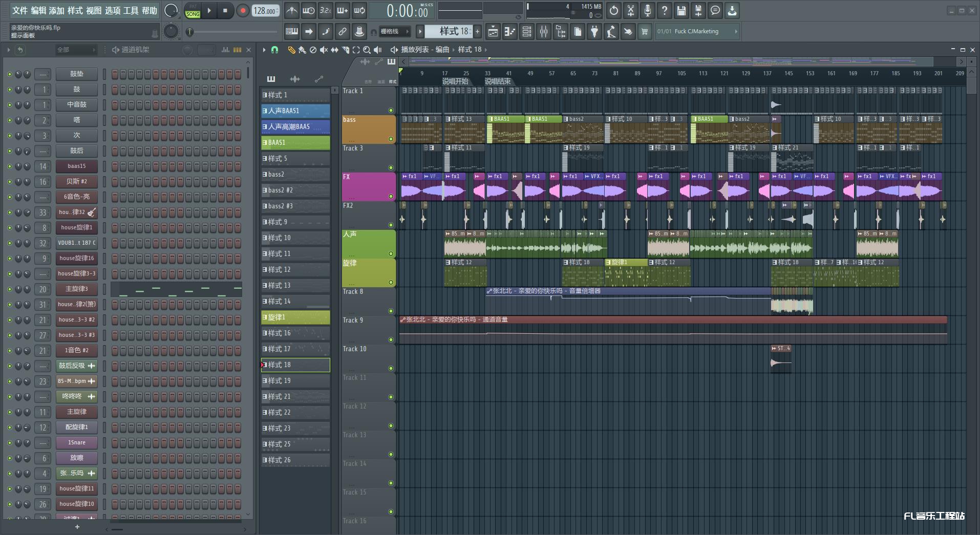Select the 人声BAAS1 pattern in picker
Screen dimensions: 980x535
[x=295, y=111]
